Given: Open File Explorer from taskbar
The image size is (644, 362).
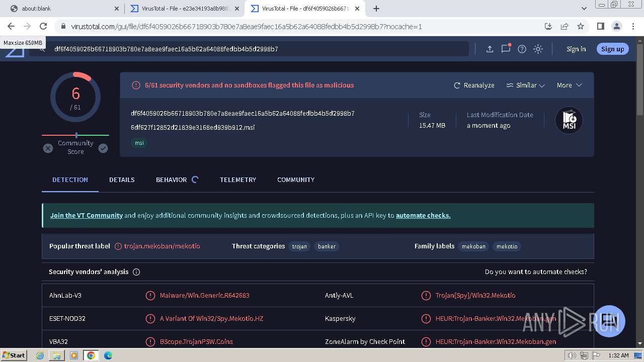Looking at the screenshot, I should pyautogui.click(x=57, y=355).
